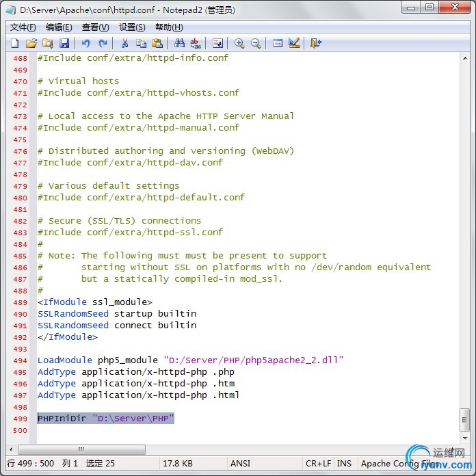This screenshot has height=476, width=476.
Task: Redo edit via toolbar arrow
Action: pos(103,43)
